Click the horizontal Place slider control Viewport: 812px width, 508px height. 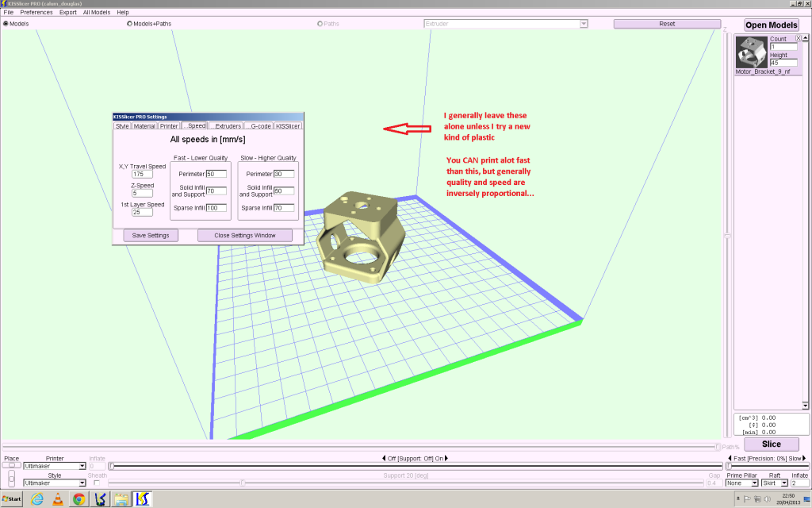[11, 465]
